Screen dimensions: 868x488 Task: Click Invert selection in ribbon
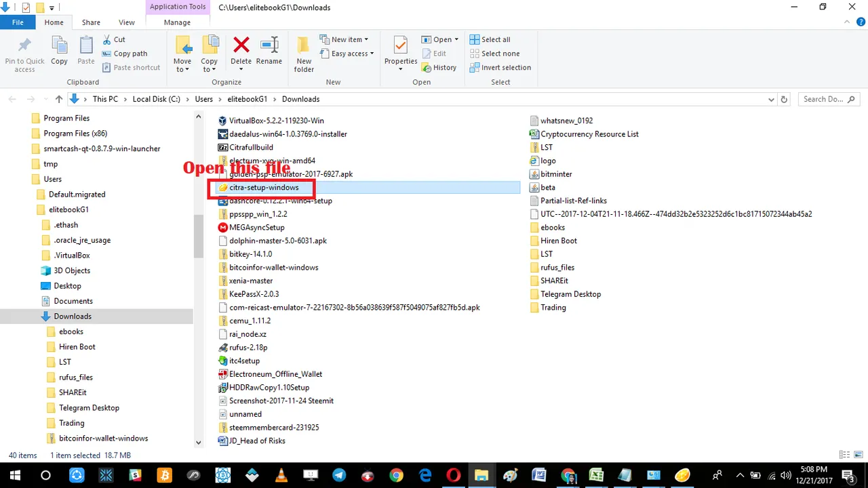[500, 68]
